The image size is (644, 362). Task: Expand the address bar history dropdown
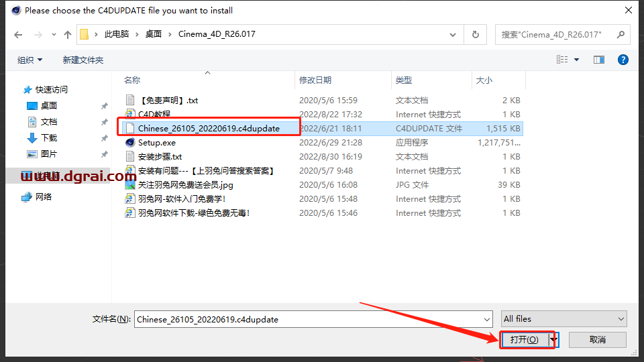(x=454, y=34)
